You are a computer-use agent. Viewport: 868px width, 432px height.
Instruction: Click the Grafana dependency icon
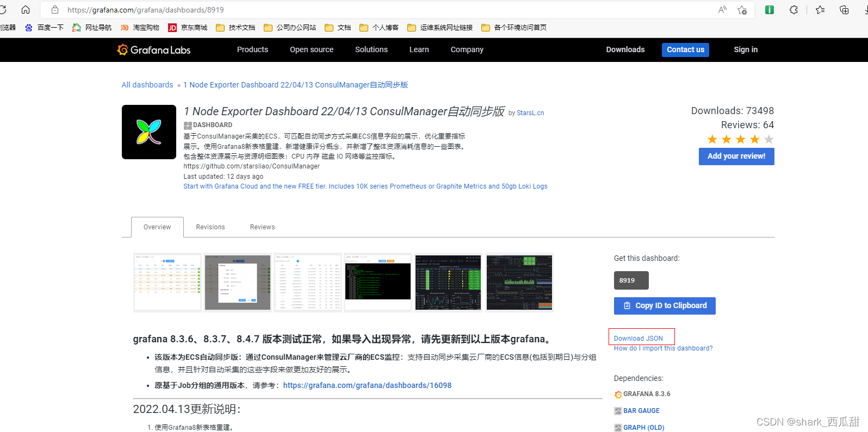(x=618, y=395)
